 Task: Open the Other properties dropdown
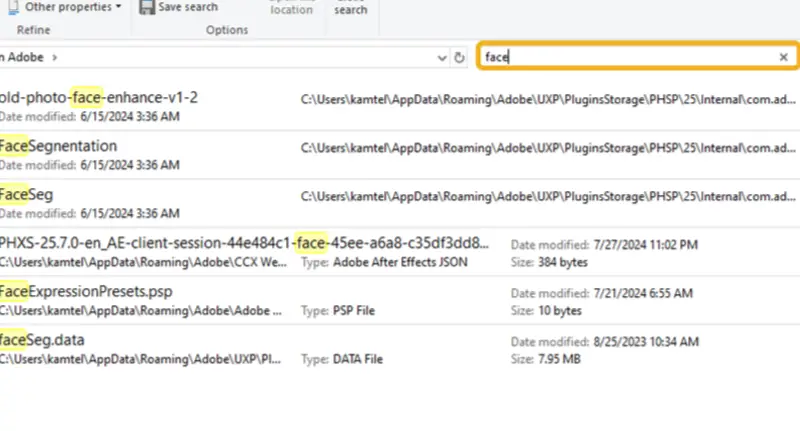click(66, 7)
